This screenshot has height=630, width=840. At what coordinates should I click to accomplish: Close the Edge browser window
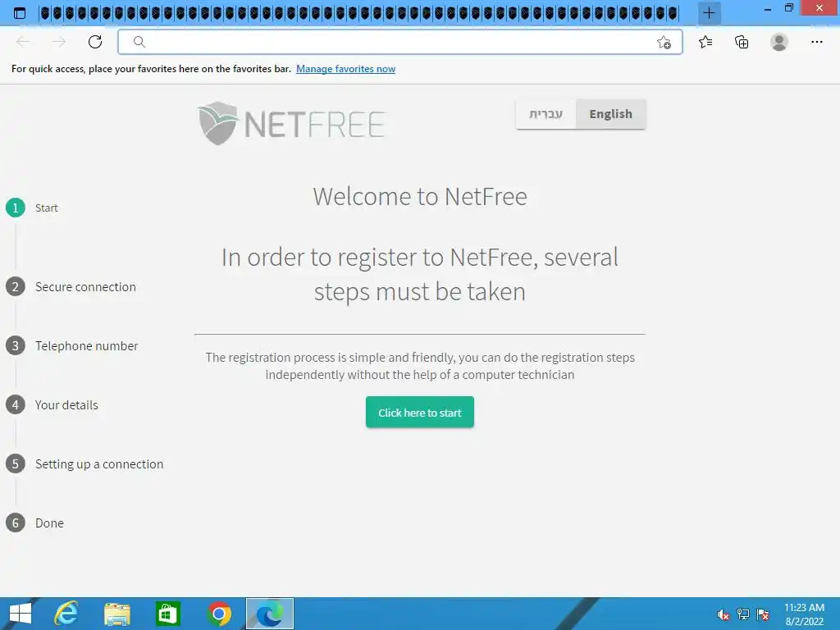tap(819, 7)
